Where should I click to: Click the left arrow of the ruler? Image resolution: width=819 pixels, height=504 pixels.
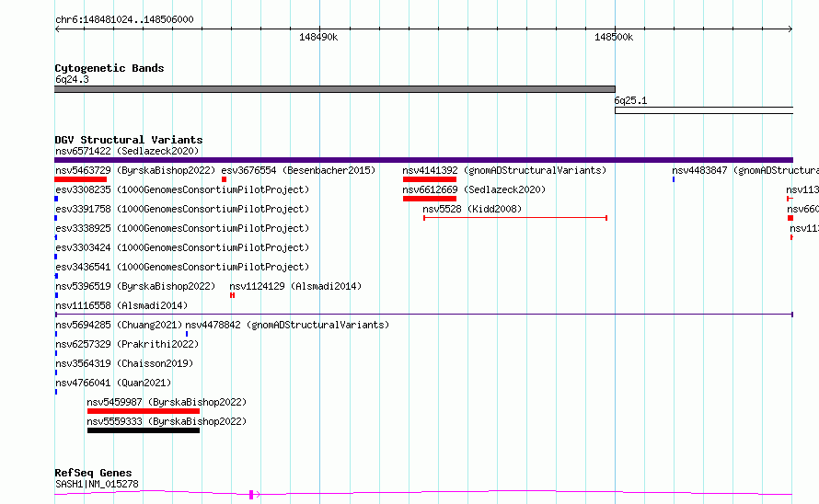[x=57, y=29]
